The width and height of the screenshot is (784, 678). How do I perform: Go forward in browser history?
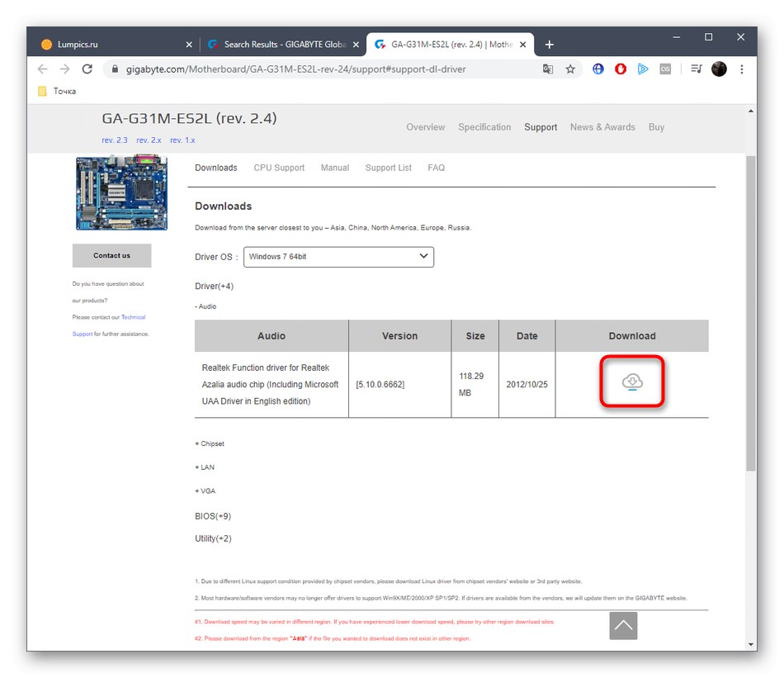pyautogui.click(x=64, y=69)
